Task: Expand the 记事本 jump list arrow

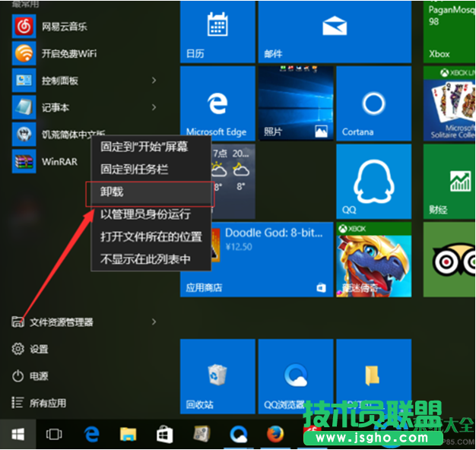Action: pyautogui.click(x=154, y=108)
